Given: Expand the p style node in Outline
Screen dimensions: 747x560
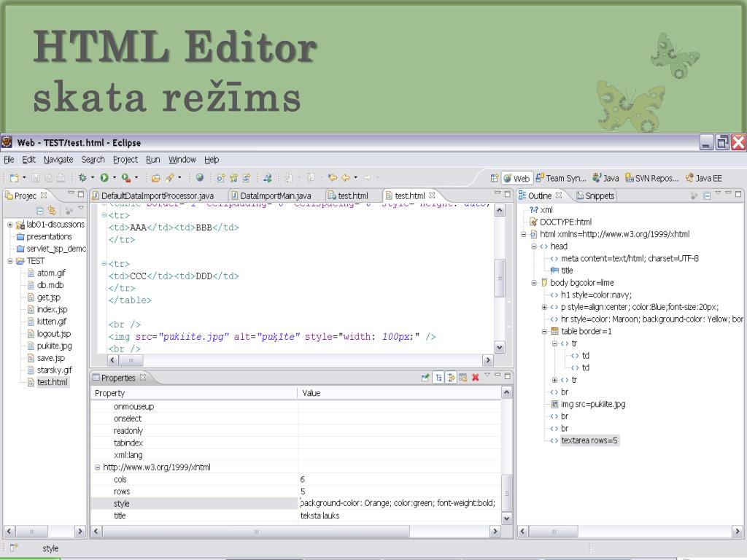Looking at the screenshot, I should (544, 307).
